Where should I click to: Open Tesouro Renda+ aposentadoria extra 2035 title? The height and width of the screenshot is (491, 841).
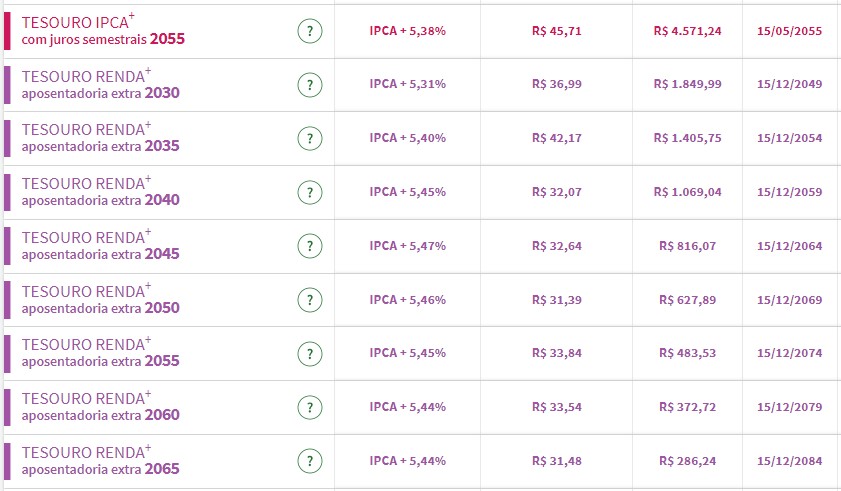pos(100,138)
